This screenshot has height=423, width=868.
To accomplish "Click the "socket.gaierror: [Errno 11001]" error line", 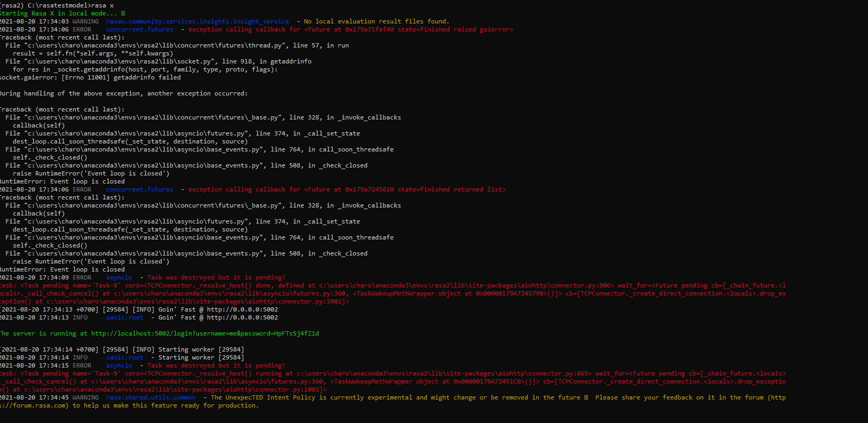I will [x=90, y=77].
